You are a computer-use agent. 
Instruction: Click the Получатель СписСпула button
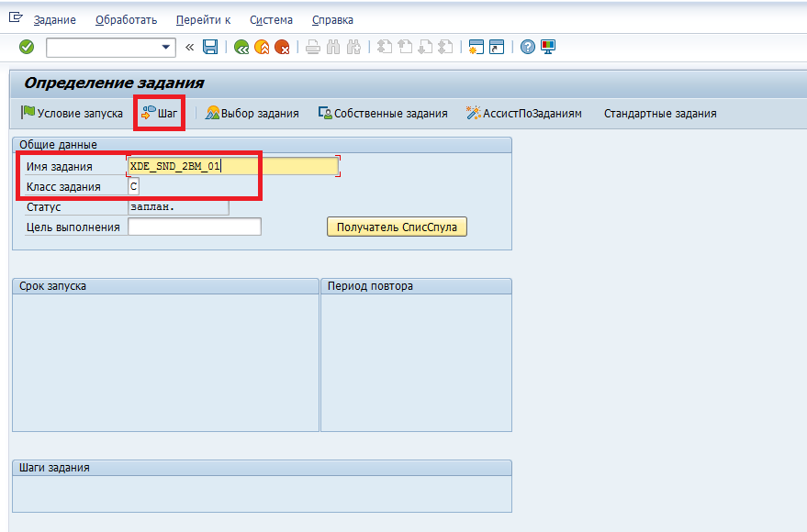(397, 227)
